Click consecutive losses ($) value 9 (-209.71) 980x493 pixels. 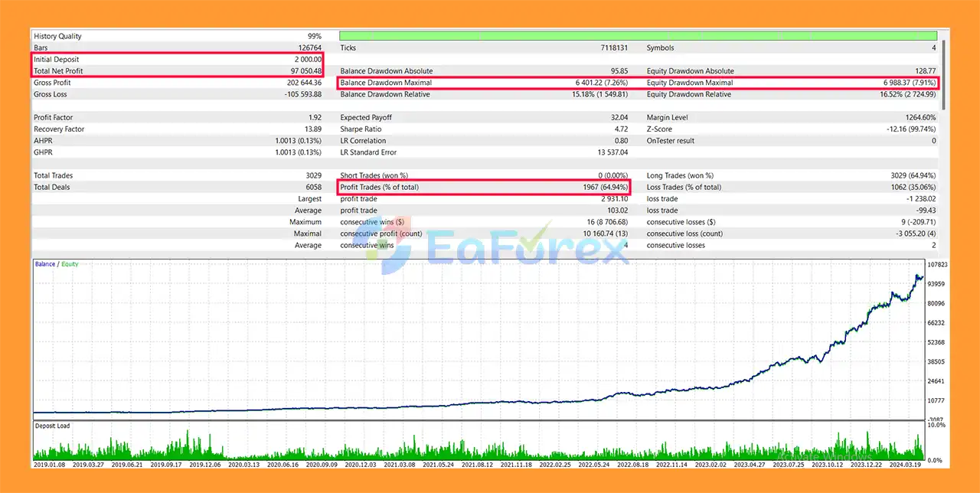click(x=917, y=222)
